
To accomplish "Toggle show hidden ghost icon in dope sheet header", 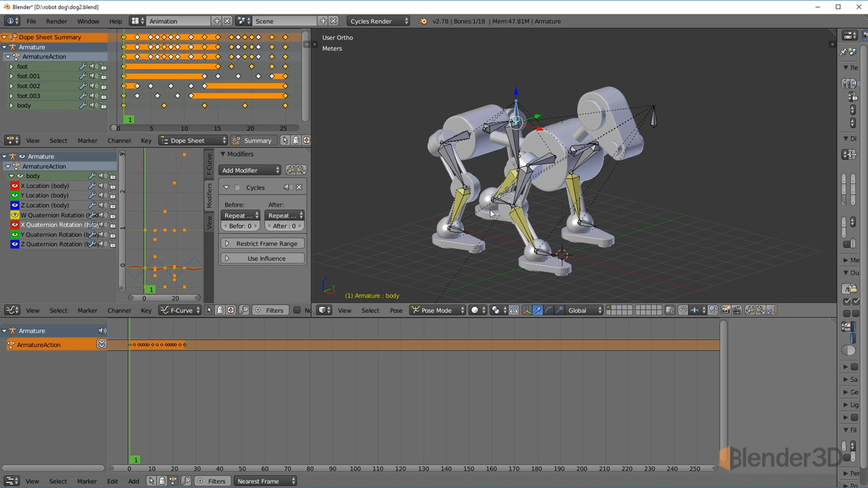I will pyautogui.click(x=296, y=140).
